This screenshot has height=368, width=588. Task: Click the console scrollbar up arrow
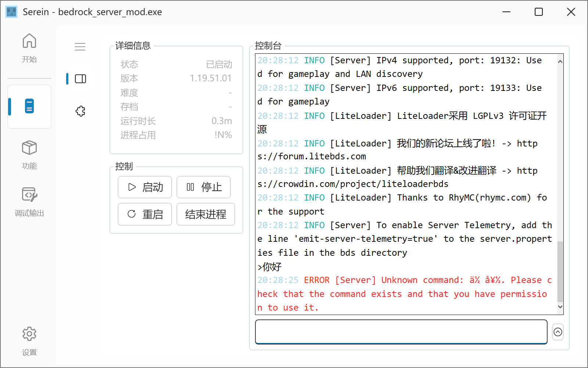(x=560, y=61)
